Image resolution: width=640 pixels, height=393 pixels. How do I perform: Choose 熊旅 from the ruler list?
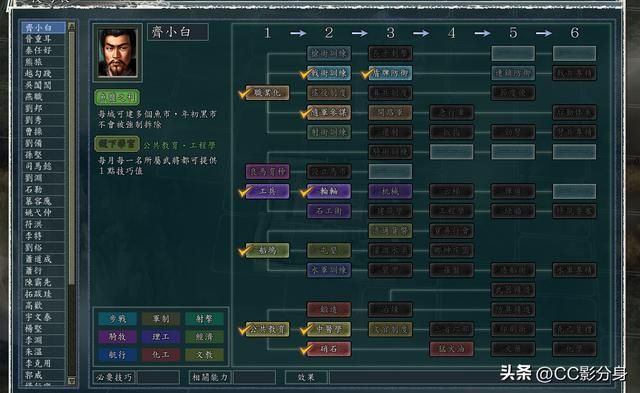pyautogui.click(x=43, y=62)
